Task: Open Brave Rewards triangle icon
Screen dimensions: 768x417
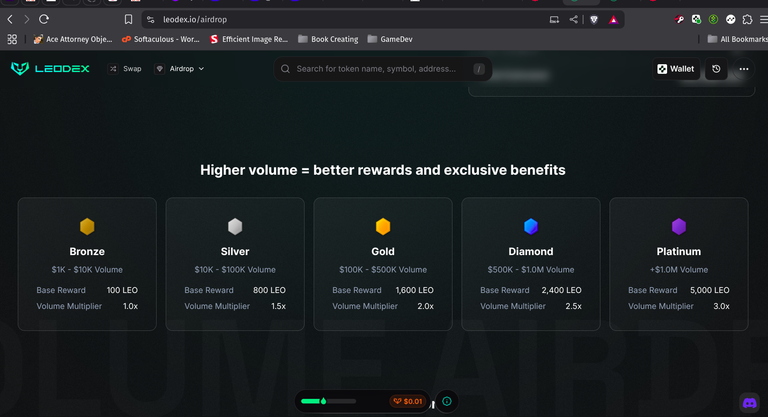Action: (613, 20)
